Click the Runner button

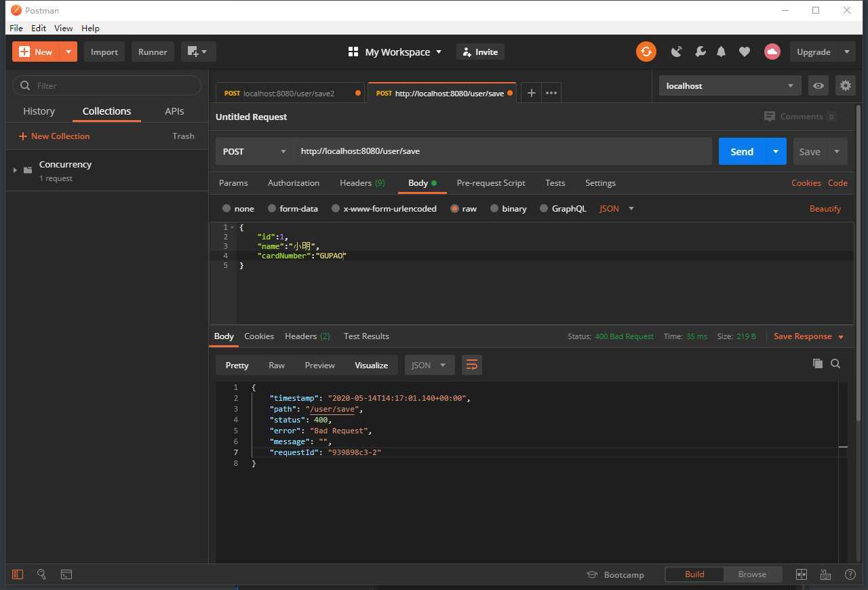point(153,52)
